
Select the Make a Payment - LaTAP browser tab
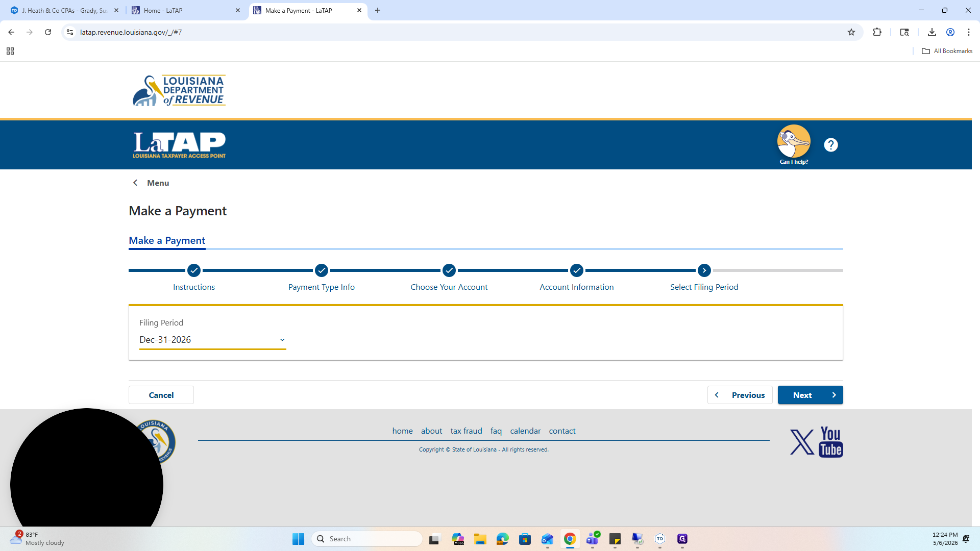click(308, 10)
